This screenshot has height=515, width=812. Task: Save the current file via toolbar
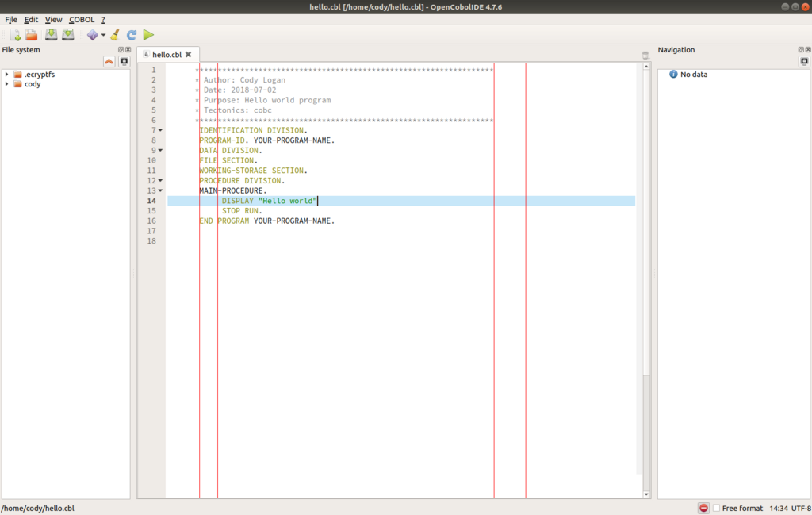pos(51,35)
